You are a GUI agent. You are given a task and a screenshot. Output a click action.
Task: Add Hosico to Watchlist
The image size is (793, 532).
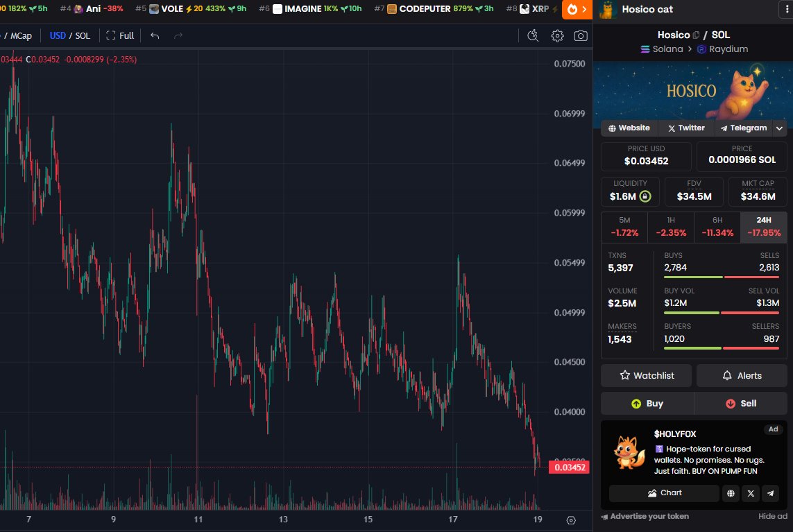click(x=647, y=376)
